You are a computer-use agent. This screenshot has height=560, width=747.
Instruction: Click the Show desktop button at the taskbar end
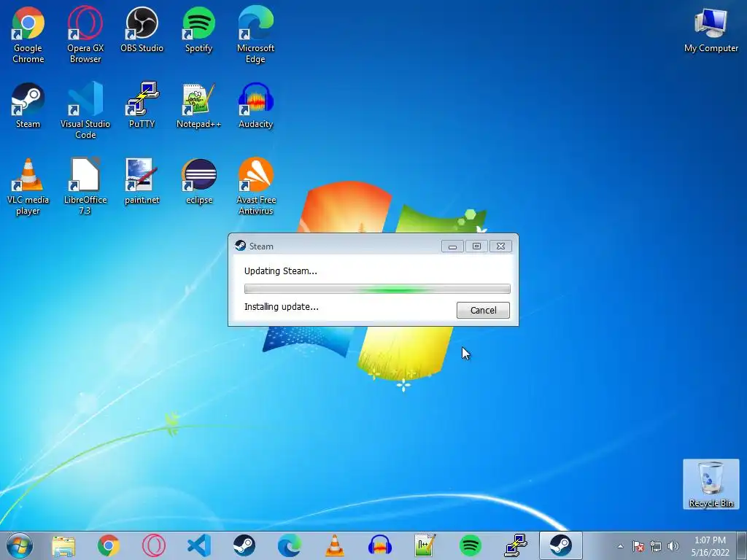743,545
